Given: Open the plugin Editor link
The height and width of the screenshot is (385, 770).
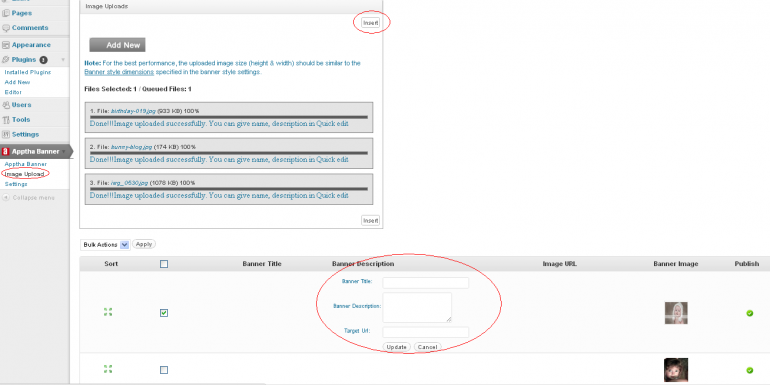Looking at the screenshot, I should point(13,92).
